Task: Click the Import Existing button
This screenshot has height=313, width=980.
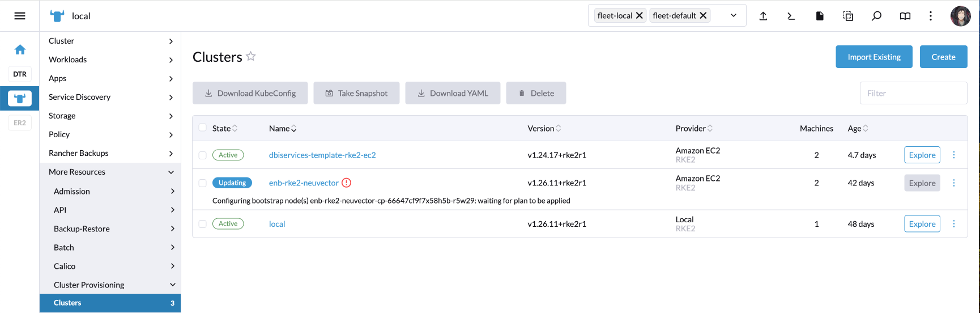Action: click(874, 57)
